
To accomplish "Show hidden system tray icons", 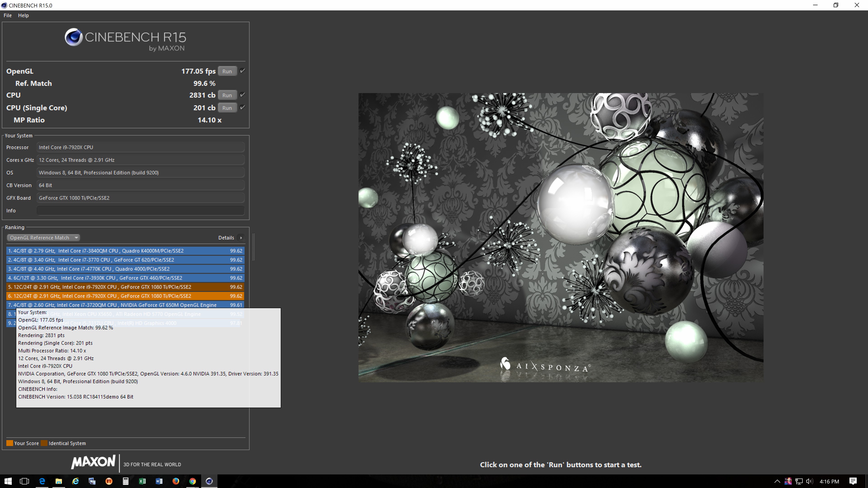I will click(x=777, y=481).
